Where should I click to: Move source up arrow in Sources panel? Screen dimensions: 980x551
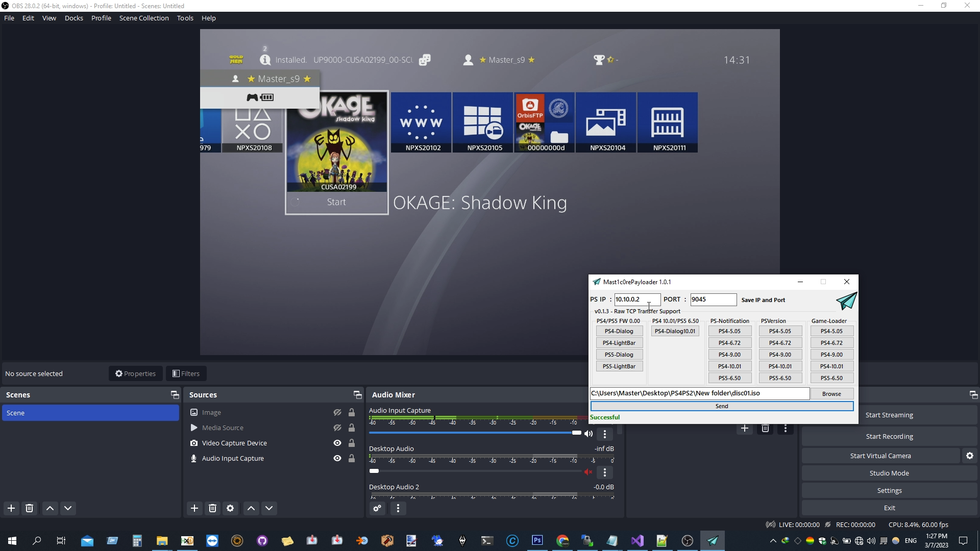click(x=251, y=508)
